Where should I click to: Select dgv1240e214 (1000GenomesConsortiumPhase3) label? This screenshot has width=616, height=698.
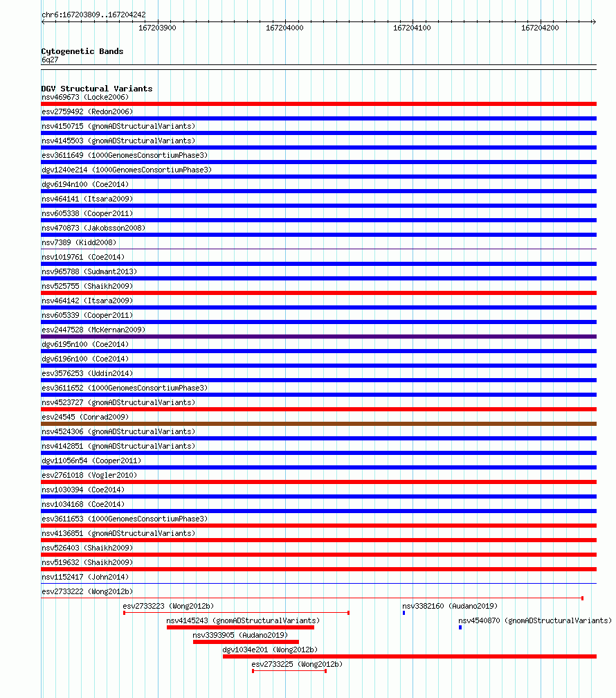[x=127, y=170]
